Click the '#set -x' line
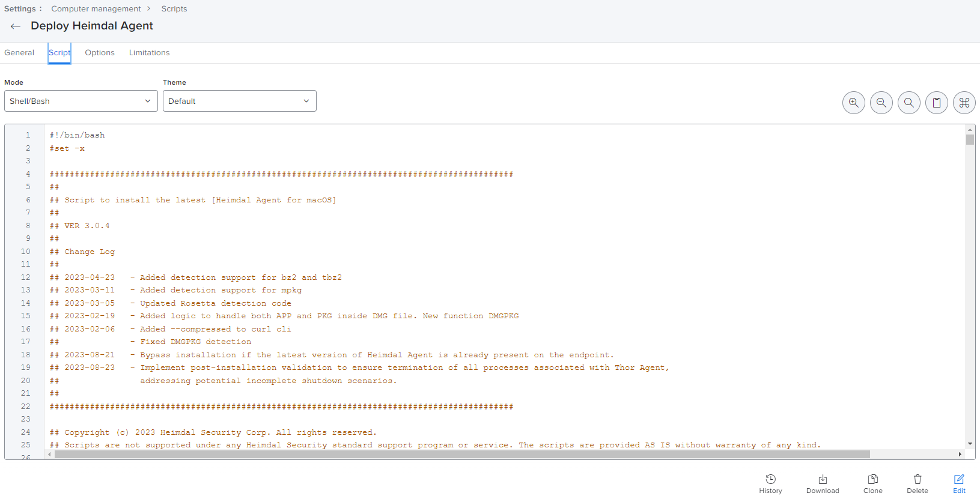This screenshot has width=980, height=499. point(67,148)
